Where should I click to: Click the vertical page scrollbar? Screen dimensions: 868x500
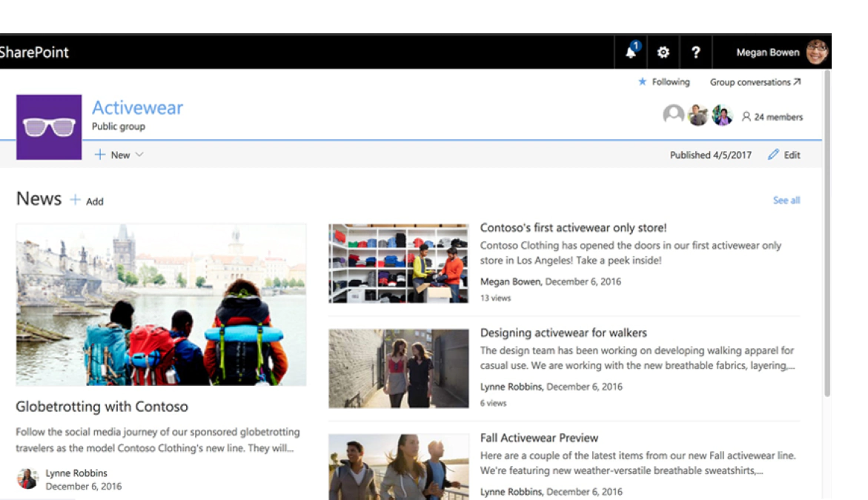coord(827,233)
